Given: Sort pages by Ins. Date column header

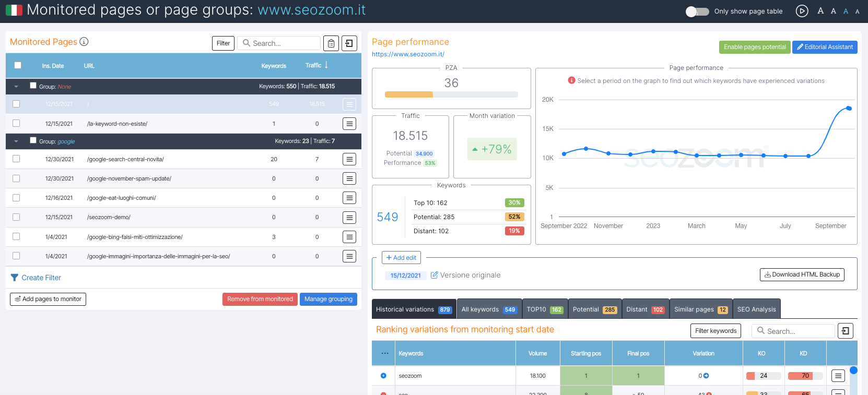Looking at the screenshot, I should pyautogui.click(x=53, y=66).
